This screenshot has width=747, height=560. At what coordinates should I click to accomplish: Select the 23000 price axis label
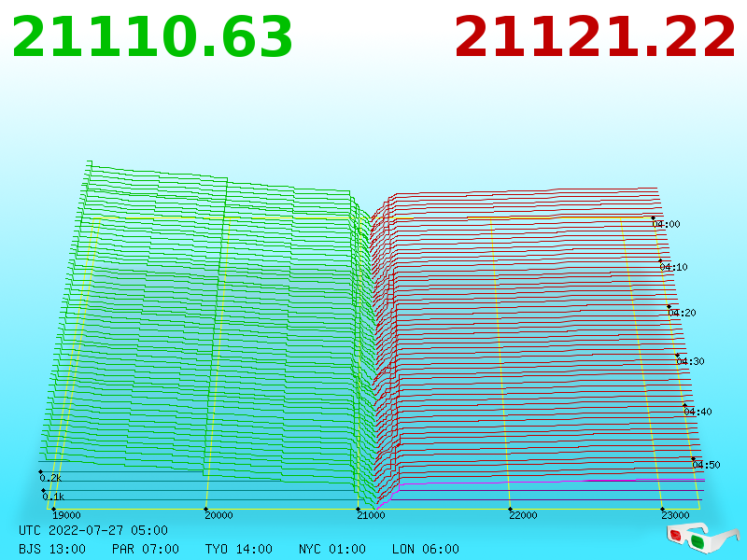[675, 515]
